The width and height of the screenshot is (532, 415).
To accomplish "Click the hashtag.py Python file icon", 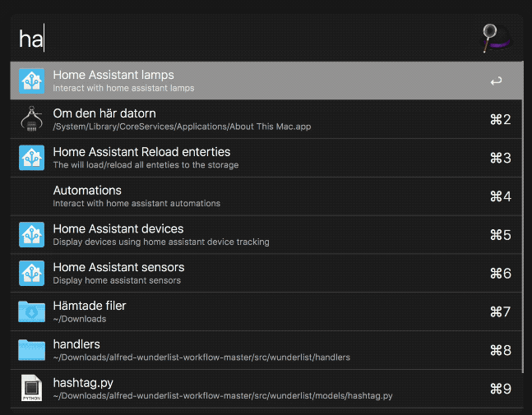I will point(32,389).
